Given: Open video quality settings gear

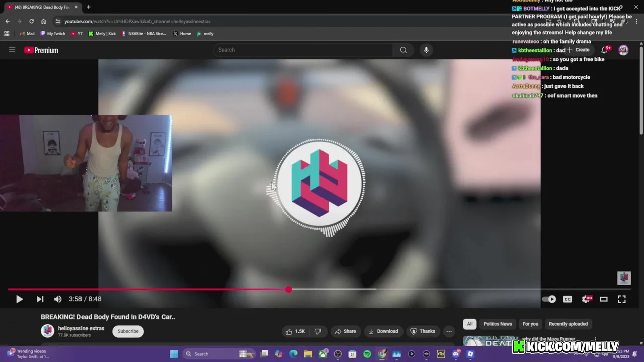Looking at the screenshot, I should [x=586, y=299].
